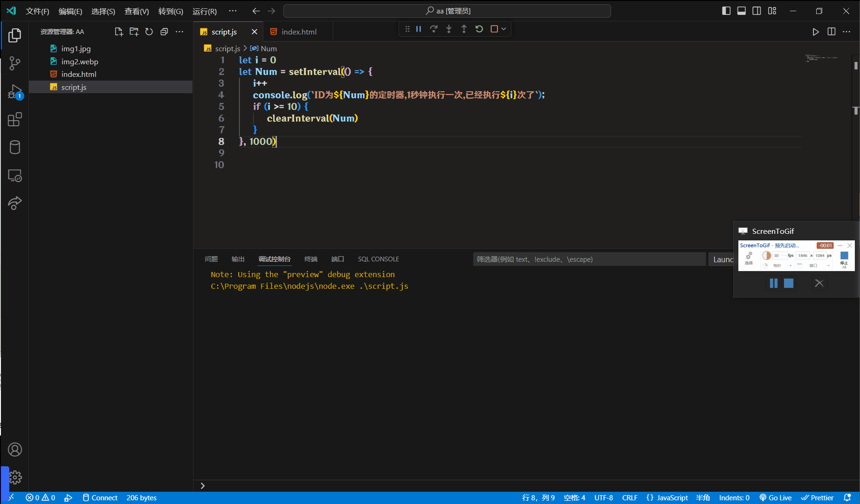Switch to the 端口 panel tab

coord(337,259)
